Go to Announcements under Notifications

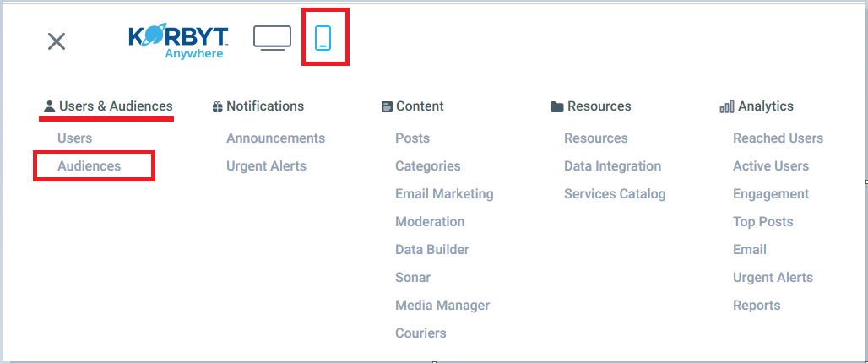275,138
